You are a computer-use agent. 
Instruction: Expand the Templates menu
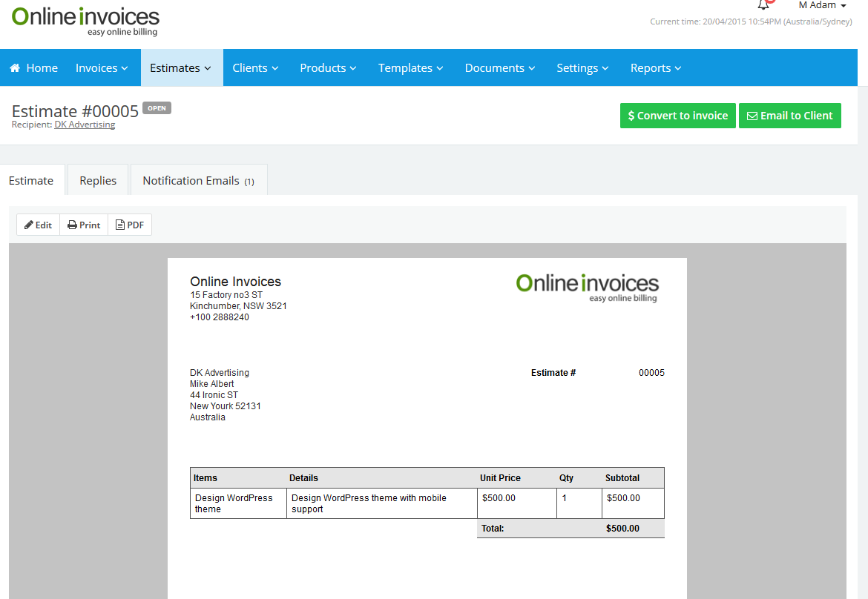pyautogui.click(x=410, y=67)
